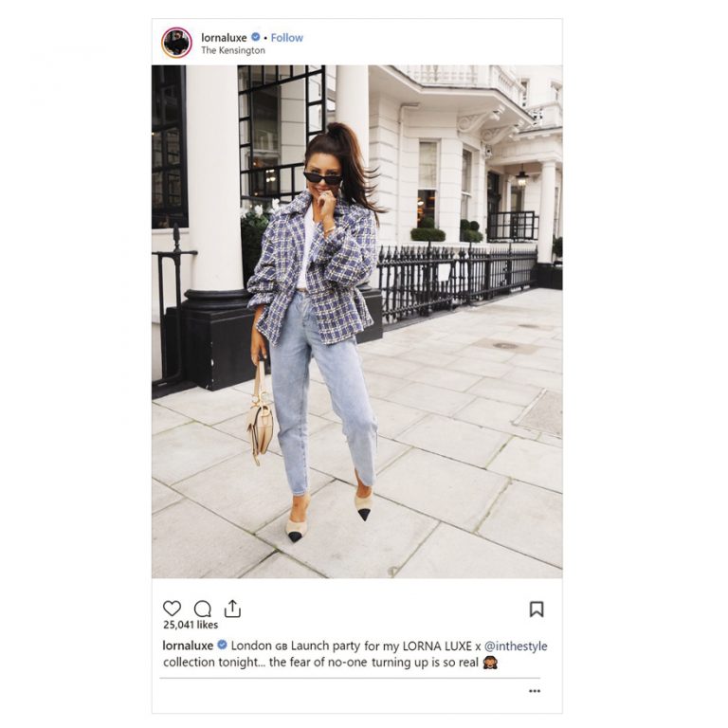Click the monkey emoji in caption
The image size is (728, 728).
pos(490,663)
